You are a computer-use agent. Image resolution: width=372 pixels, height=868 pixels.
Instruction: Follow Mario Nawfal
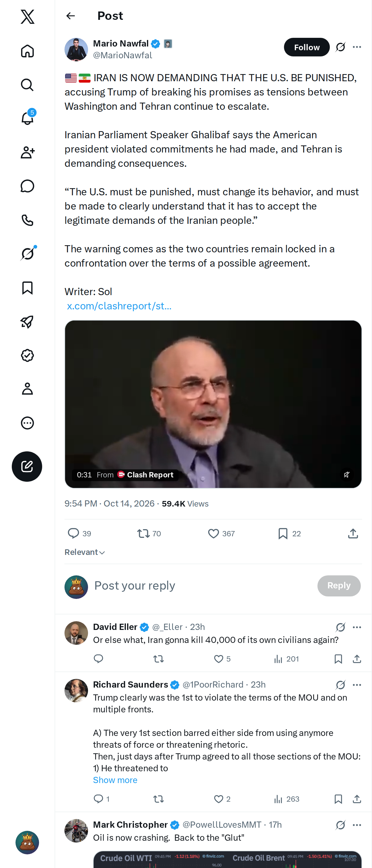(307, 47)
